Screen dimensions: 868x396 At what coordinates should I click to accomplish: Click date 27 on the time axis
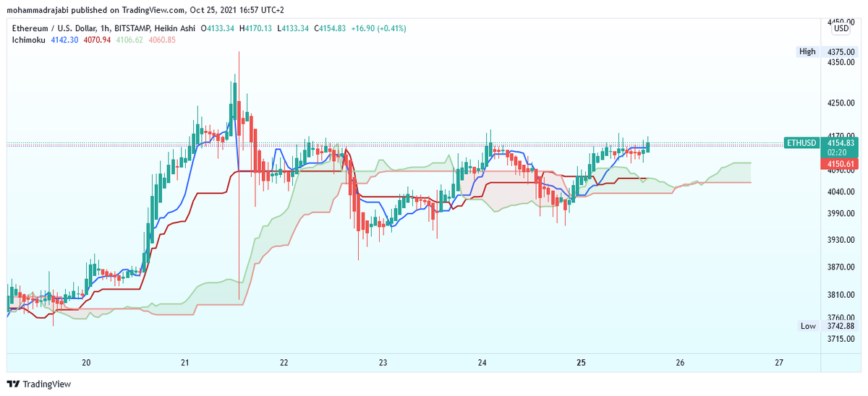(x=779, y=363)
